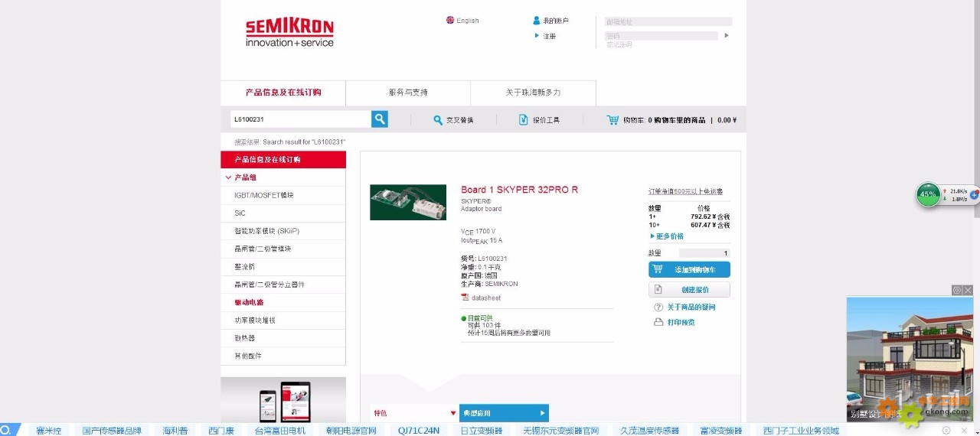Click the mobile devices promo image
The height and width of the screenshot is (436, 980).
point(283,399)
